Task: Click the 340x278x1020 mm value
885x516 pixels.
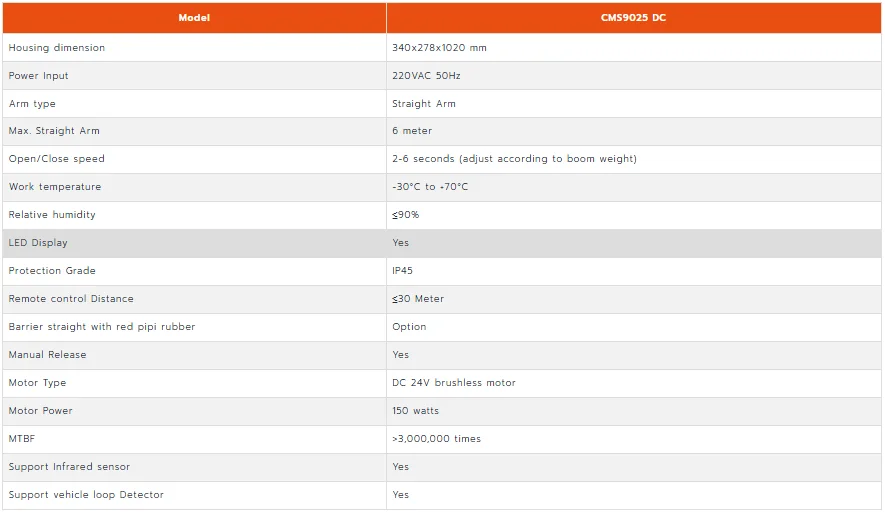Action: coord(439,47)
